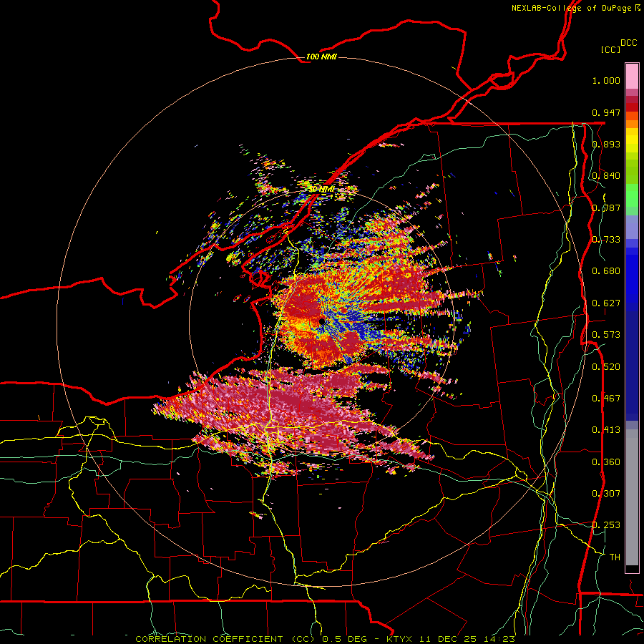
Task: Select the 0.520 scale value
Action: click(x=606, y=367)
